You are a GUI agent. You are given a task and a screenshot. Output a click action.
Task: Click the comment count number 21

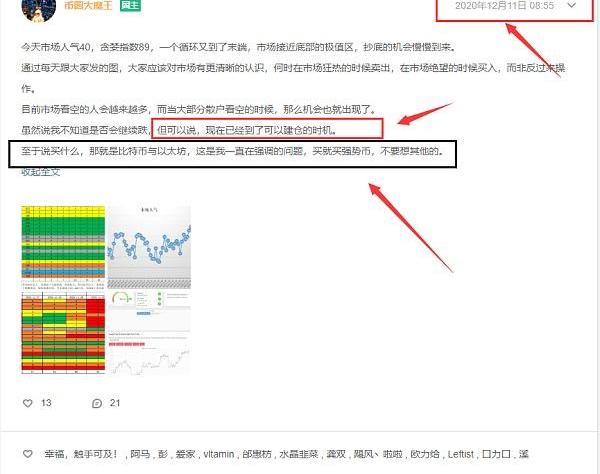pyautogui.click(x=115, y=403)
